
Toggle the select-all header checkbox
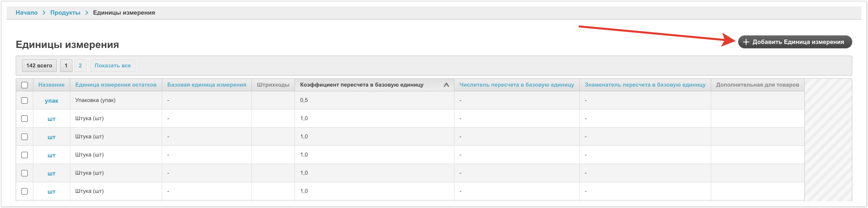tap(25, 85)
